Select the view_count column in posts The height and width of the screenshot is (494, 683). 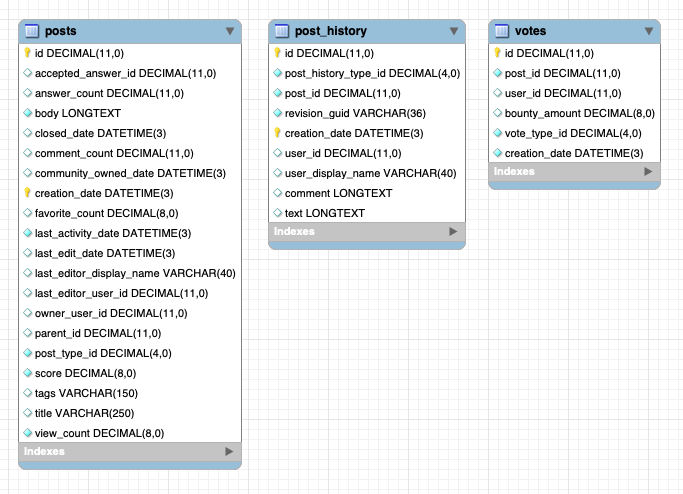(x=99, y=433)
